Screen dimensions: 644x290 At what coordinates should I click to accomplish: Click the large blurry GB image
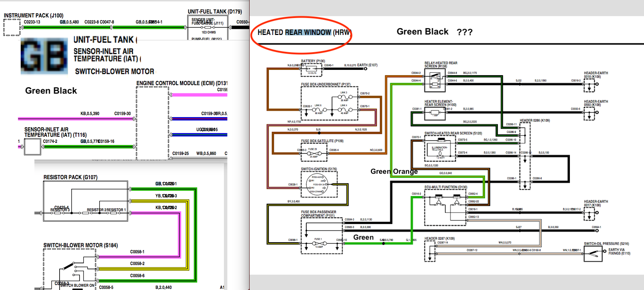pyautogui.click(x=44, y=56)
